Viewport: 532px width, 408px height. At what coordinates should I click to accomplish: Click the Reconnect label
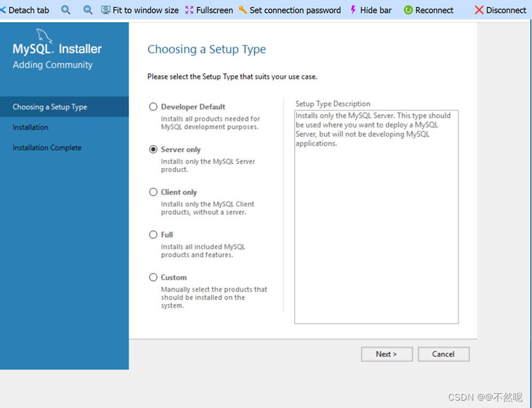434,10
